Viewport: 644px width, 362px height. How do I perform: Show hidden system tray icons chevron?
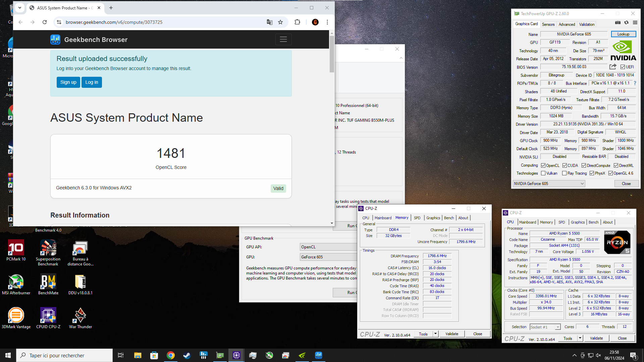[x=574, y=355]
